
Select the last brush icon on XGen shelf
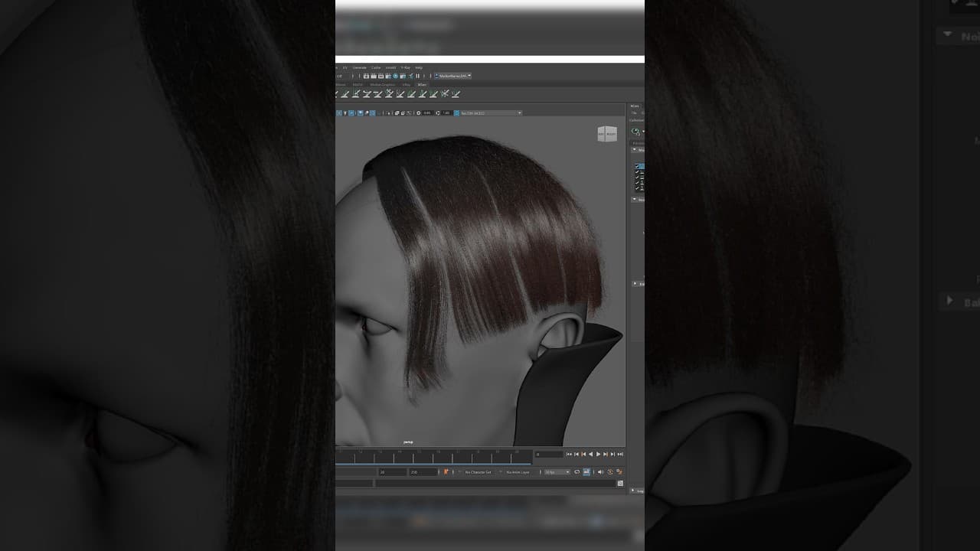point(456,93)
